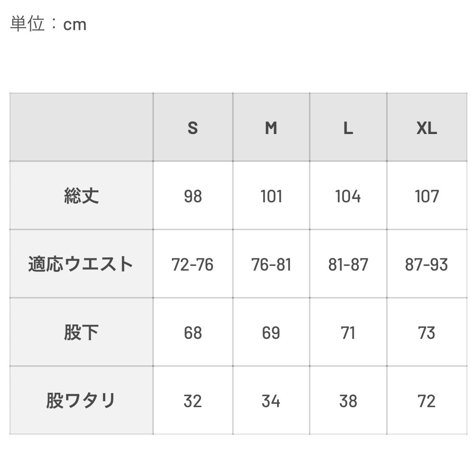Select the 34 thigh cell for M

pos(271,401)
